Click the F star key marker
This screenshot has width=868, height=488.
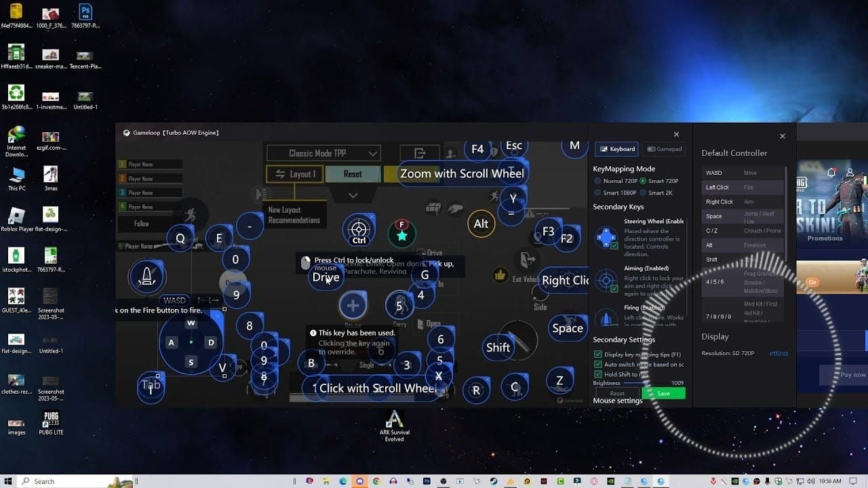click(x=401, y=235)
